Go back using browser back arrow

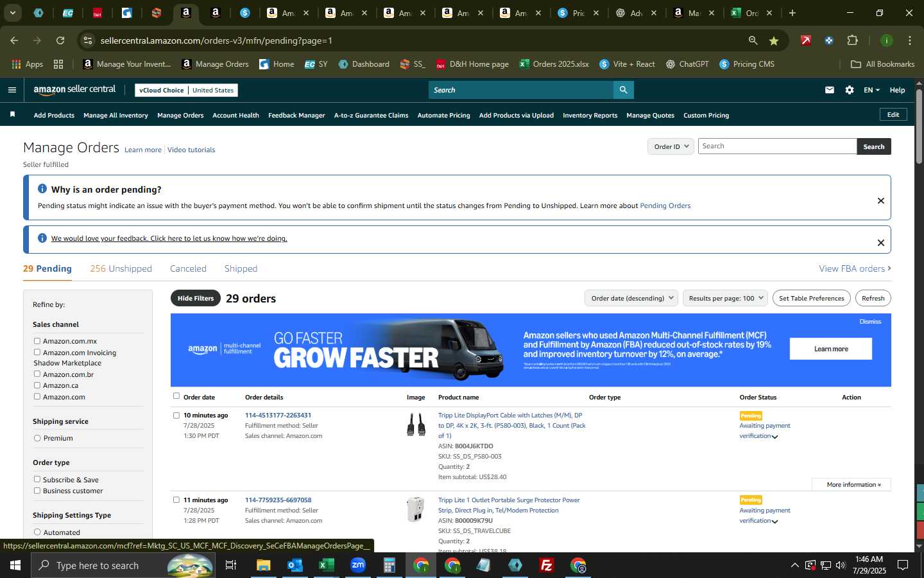(x=14, y=40)
